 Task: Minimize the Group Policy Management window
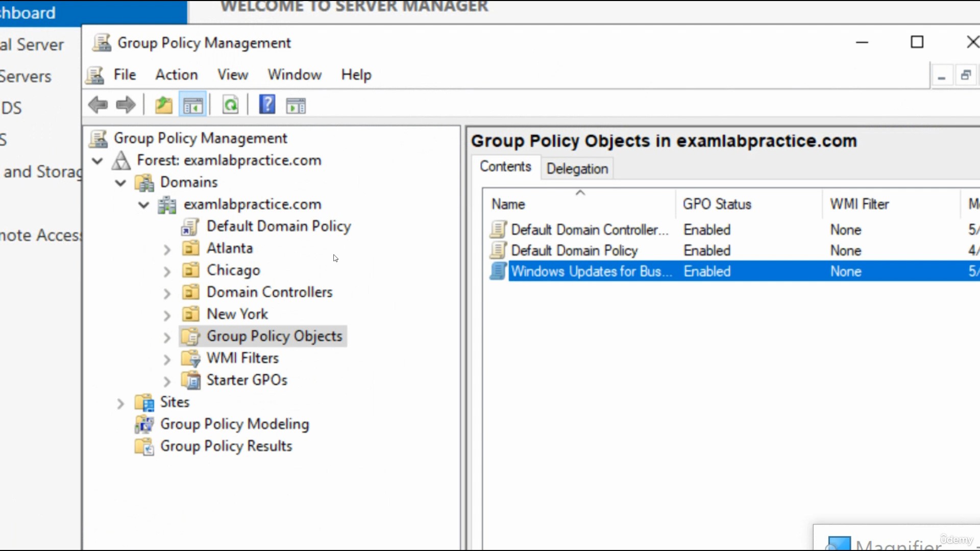coord(862,42)
